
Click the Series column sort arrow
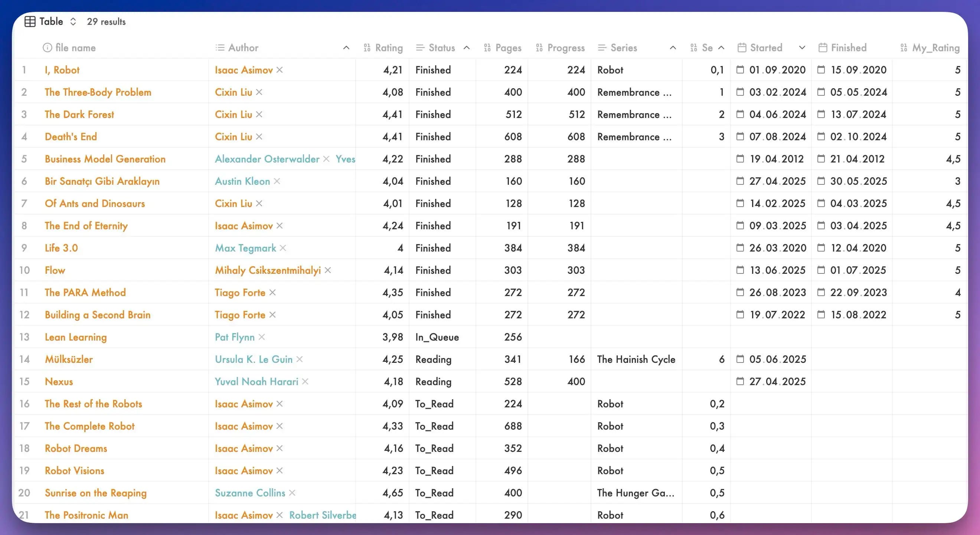tap(673, 48)
